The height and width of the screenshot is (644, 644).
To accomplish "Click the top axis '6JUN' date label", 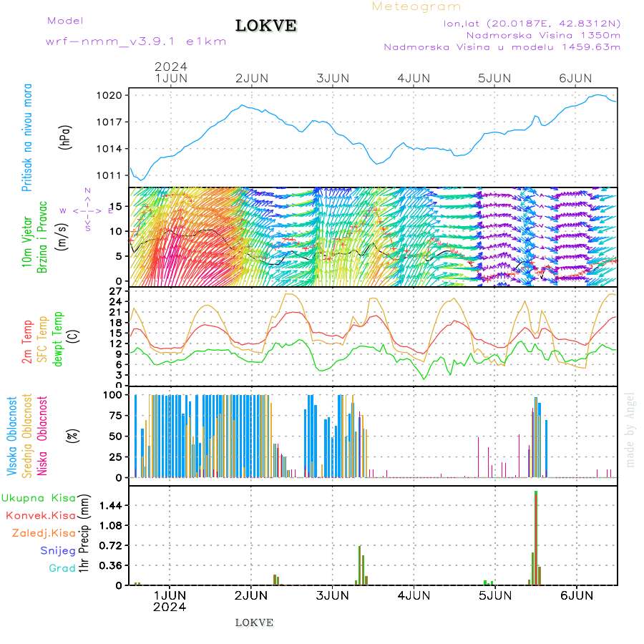I will tap(575, 79).
